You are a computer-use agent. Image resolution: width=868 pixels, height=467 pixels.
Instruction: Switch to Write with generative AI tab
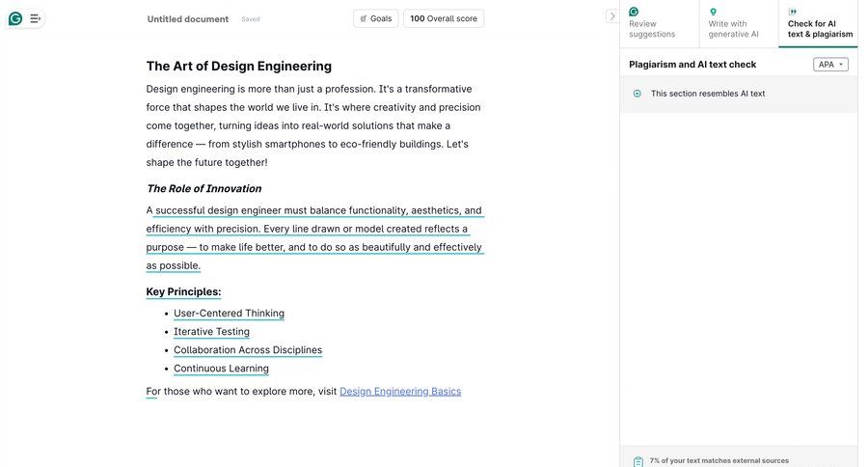pyautogui.click(x=738, y=24)
